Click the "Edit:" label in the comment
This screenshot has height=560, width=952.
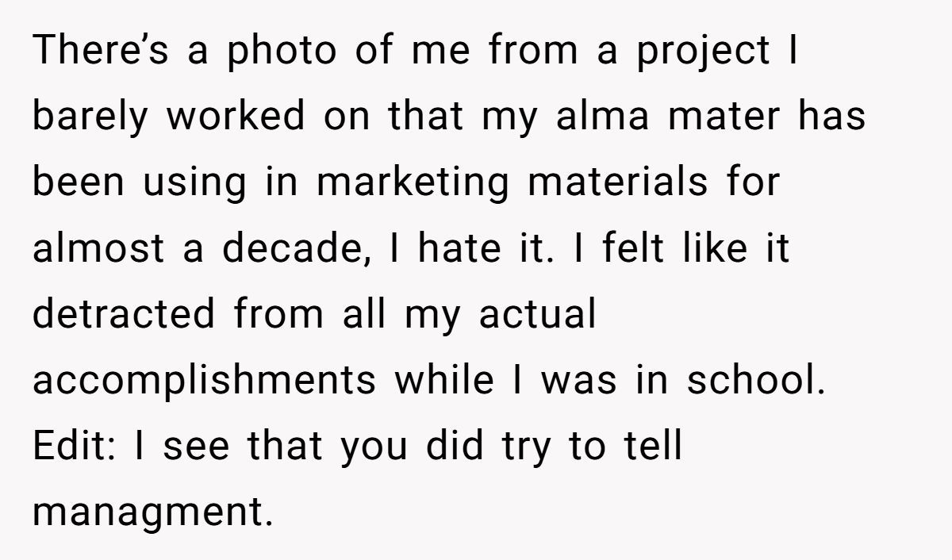[x=76, y=447]
